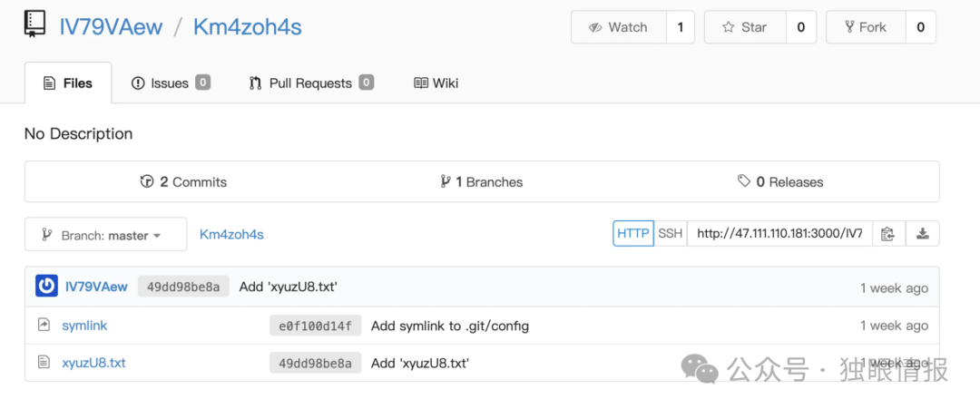980x409 pixels.
Task: Click the xyuzU8.txt file icon
Action: coord(44,362)
